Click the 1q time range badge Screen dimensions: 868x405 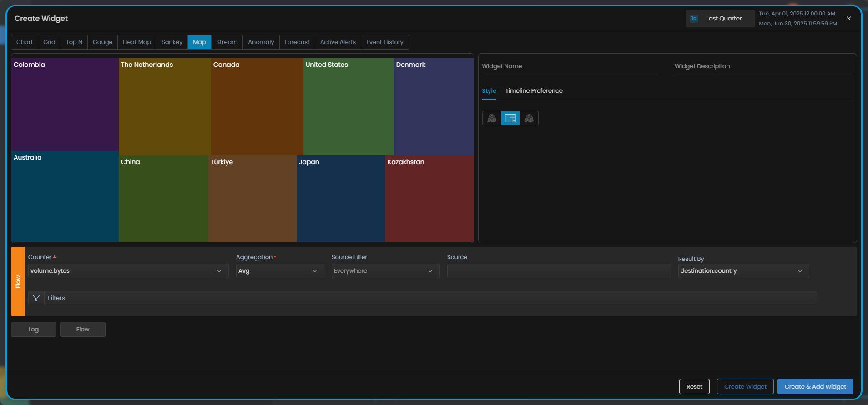pyautogui.click(x=694, y=19)
